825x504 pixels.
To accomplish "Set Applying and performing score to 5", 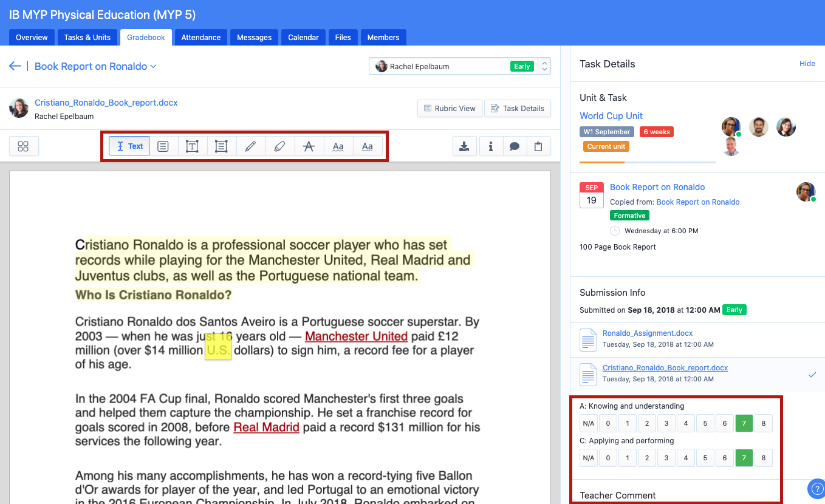I will point(705,458).
